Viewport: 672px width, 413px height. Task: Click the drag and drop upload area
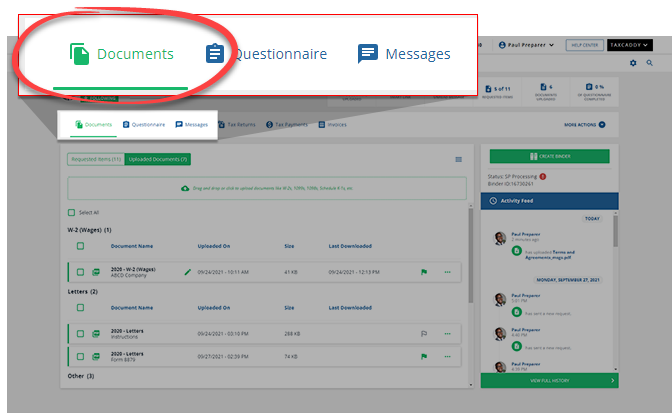coord(267,189)
